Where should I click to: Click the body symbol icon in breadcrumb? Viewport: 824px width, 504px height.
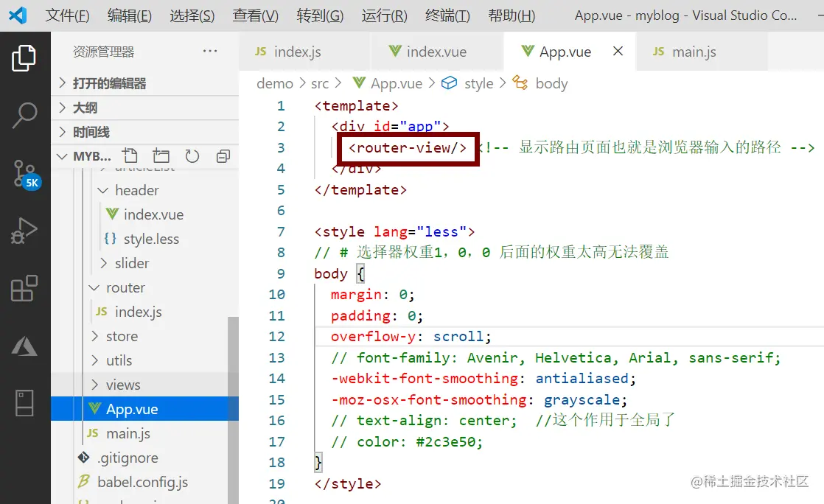coord(520,83)
